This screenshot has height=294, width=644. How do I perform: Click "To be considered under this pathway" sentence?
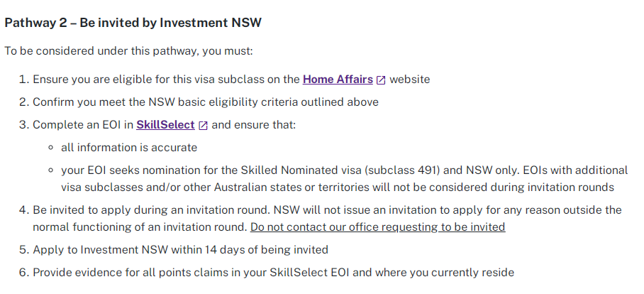tap(128, 51)
